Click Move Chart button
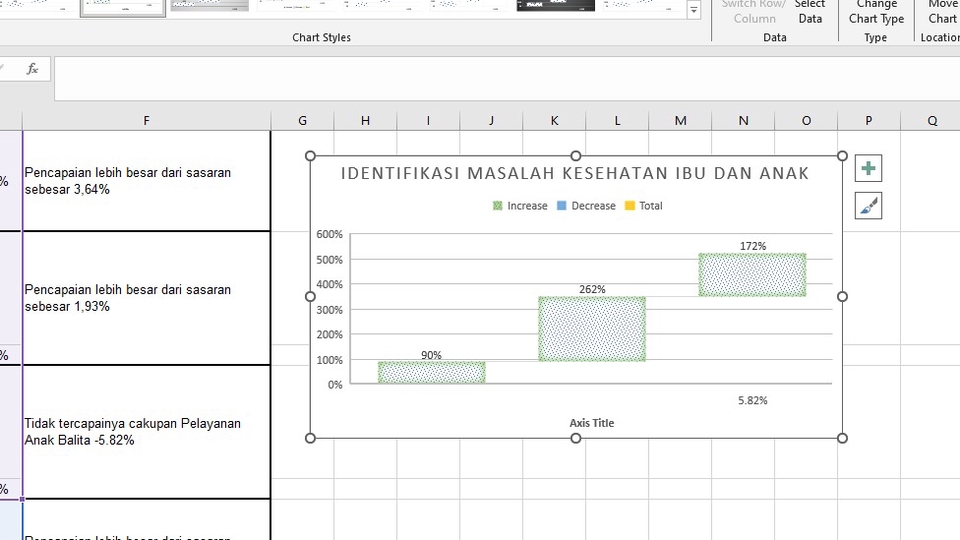 coord(942,12)
